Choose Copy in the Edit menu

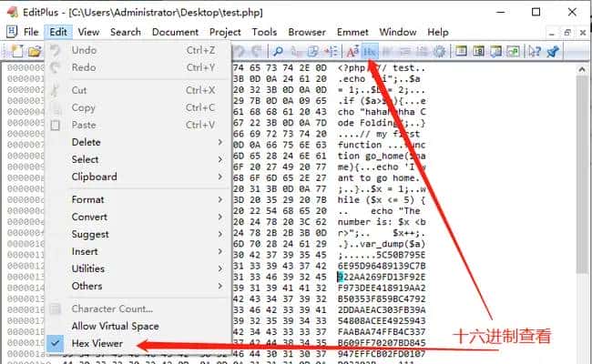[138, 107]
